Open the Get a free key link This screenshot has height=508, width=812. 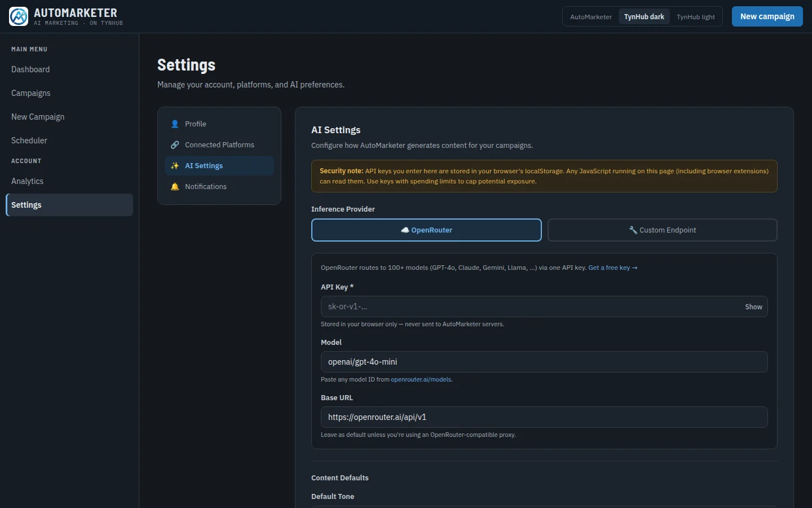(613, 268)
